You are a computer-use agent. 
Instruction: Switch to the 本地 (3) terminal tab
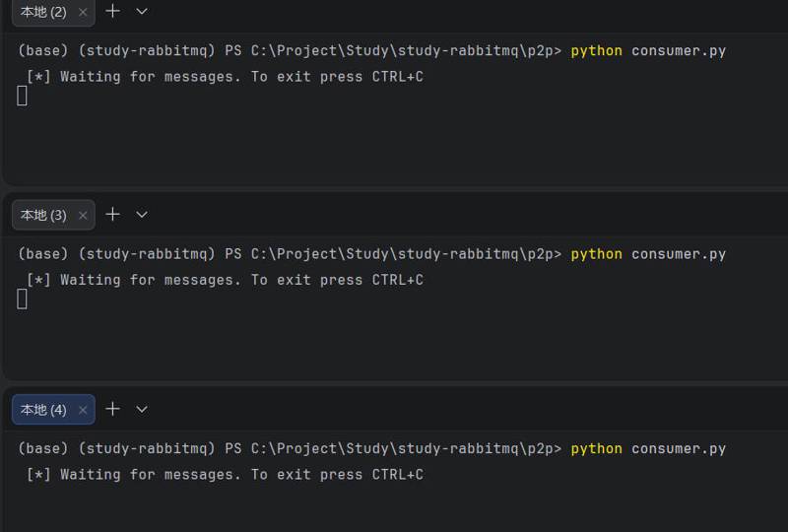pyautogui.click(x=43, y=215)
